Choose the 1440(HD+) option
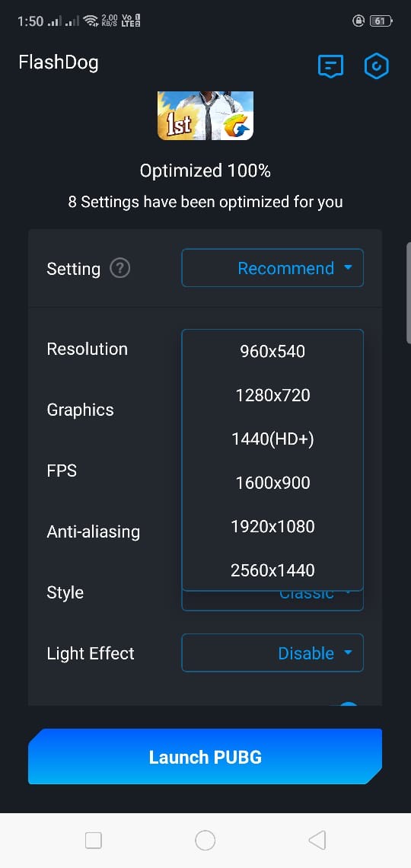Viewport: 411px width, 868px height. pos(272,439)
